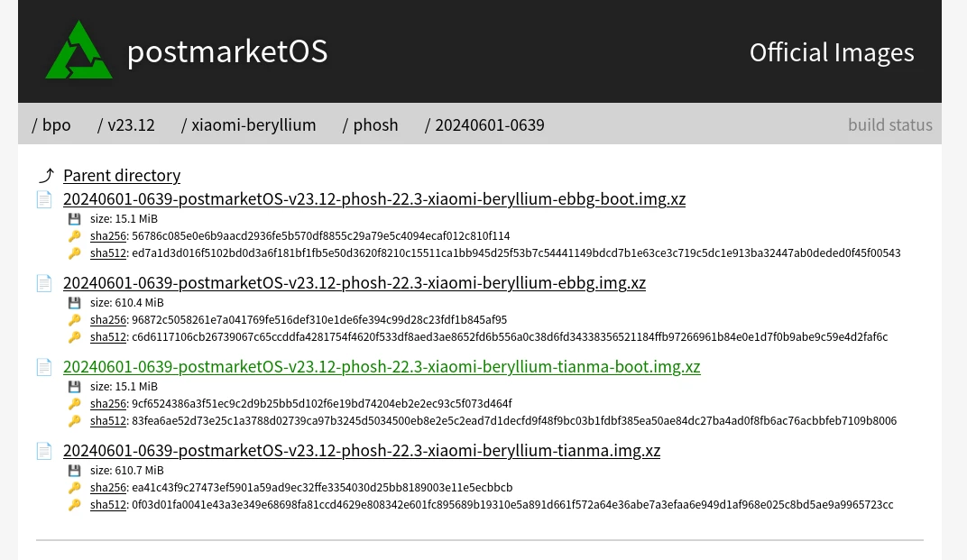This screenshot has width=967, height=560.
Task: Navigate to xiaomi-beryllium breadcrumb
Action: pyautogui.click(x=253, y=124)
